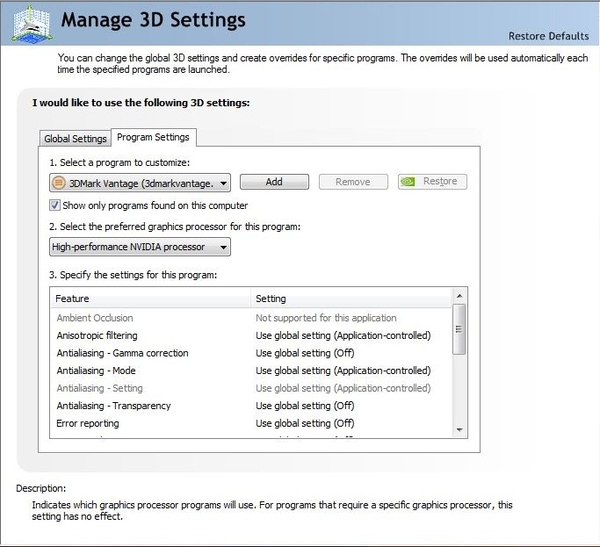The width and height of the screenshot is (600, 547).
Task: Expand the preferred graphics processor dropdown
Action: coord(223,247)
